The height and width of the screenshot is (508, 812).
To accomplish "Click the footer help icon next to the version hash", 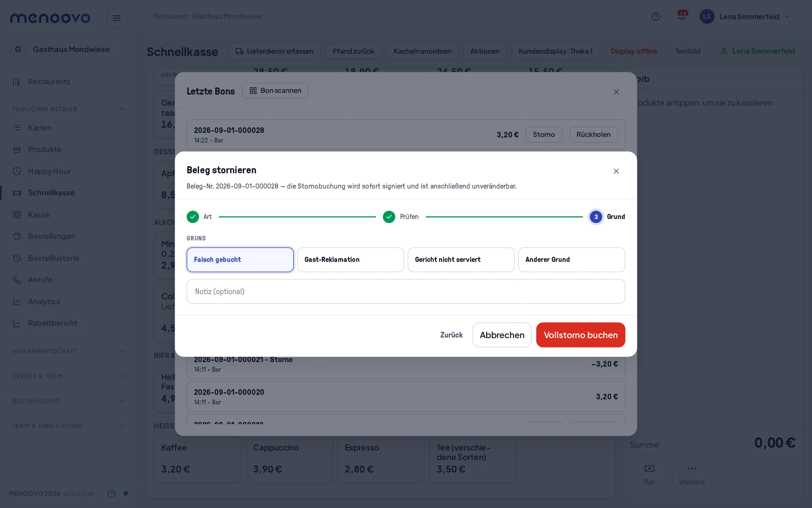I will pyautogui.click(x=111, y=493).
